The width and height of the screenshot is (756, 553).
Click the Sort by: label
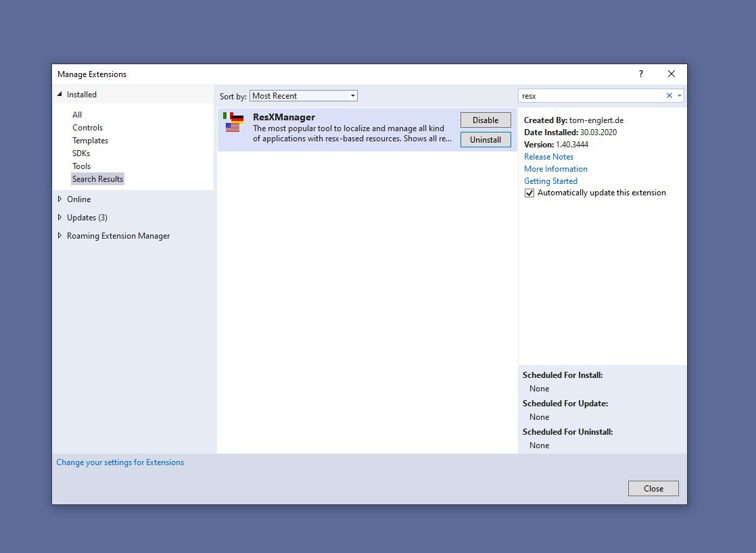point(233,97)
